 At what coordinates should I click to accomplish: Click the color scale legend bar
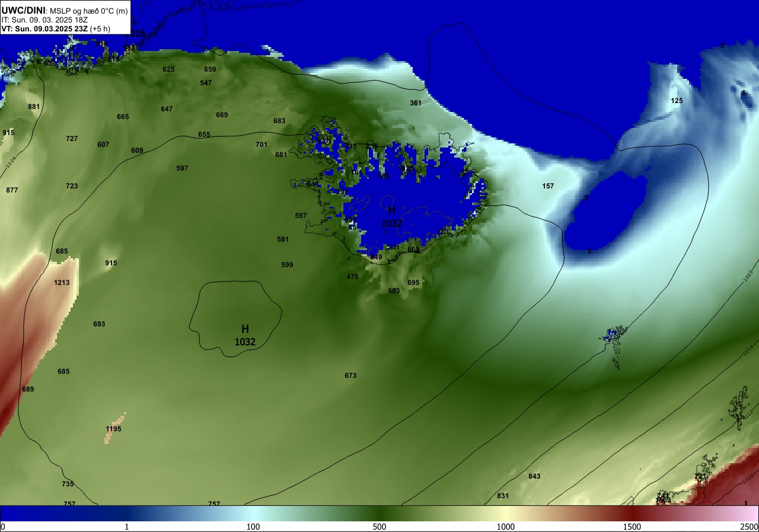pos(379,513)
